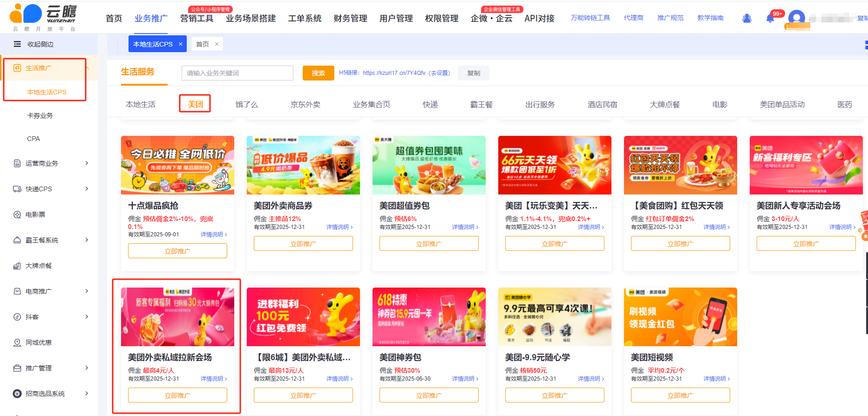This screenshot has width=868, height=416.
Task: Select the 酒店民宿 category tab
Action: (602, 104)
